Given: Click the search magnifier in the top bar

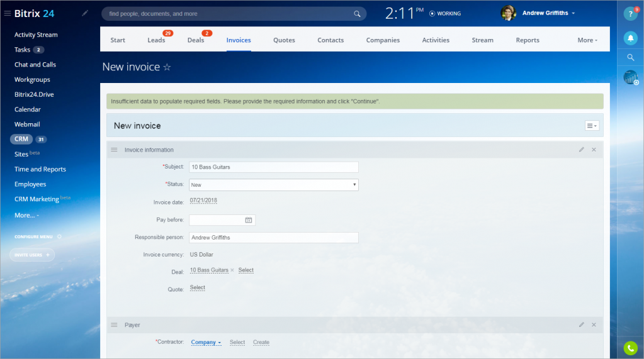Looking at the screenshot, I should tap(357, 14).
